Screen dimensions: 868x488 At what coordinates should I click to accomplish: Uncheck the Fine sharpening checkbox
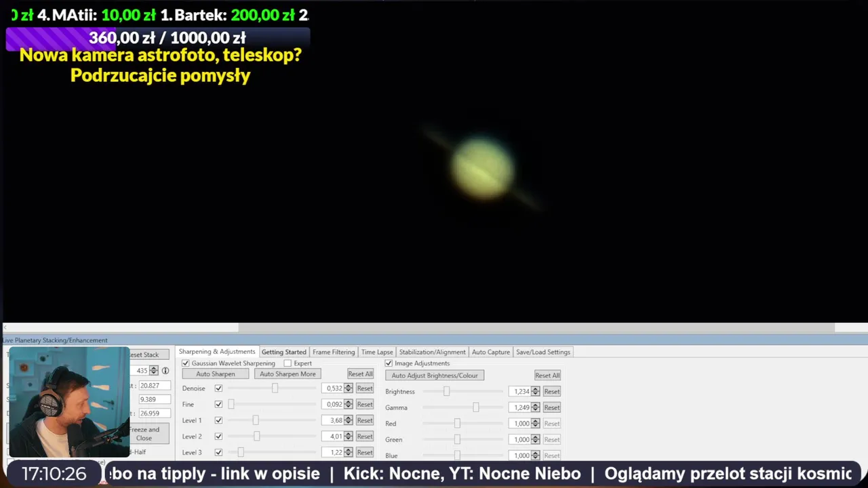(x=218, y=405)
